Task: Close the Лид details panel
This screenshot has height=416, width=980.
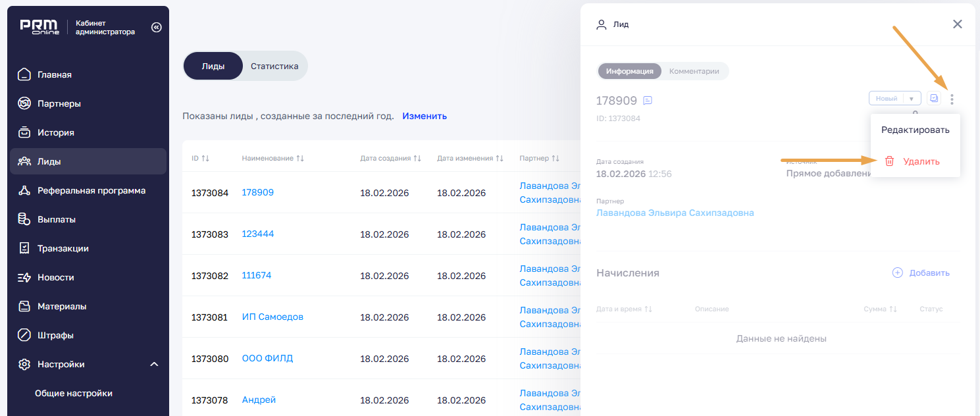Action: point(957,24)
